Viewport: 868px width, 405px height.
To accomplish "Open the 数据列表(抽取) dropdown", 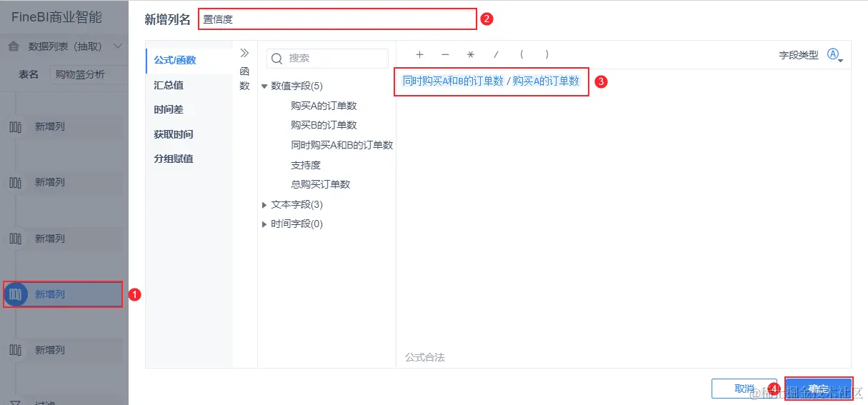I will (x=118, y=47).
